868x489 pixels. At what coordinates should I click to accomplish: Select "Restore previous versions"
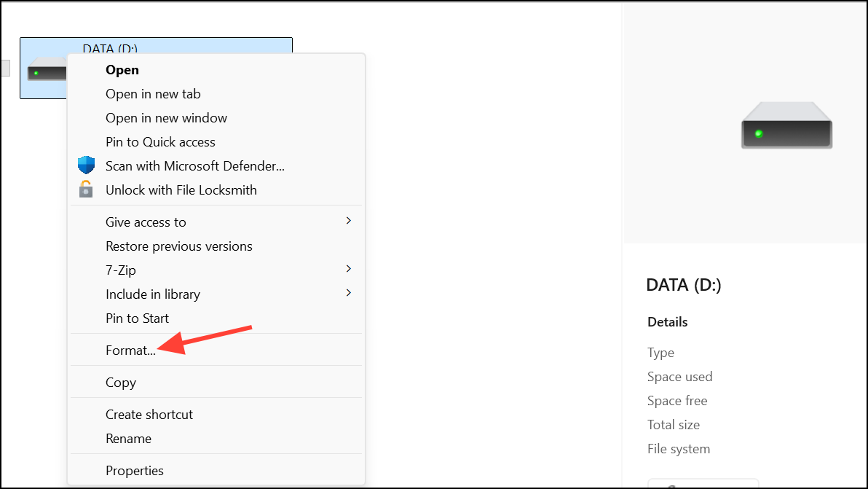(x=178, y=246)
